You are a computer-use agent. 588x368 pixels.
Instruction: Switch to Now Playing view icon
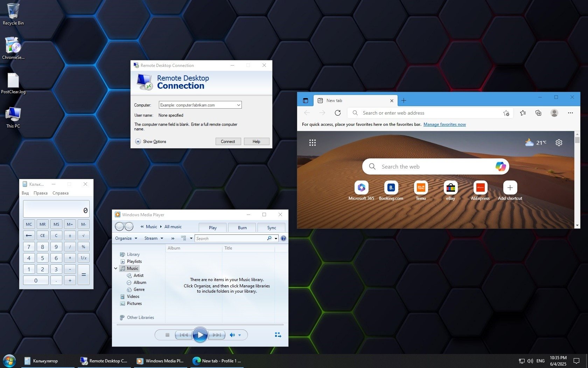click(278, 335)
